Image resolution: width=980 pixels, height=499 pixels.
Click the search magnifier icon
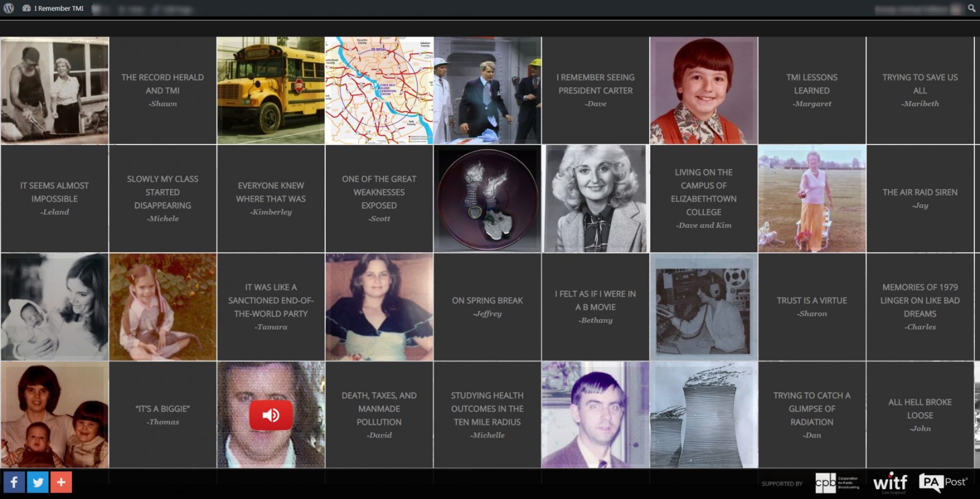(971, 8)
